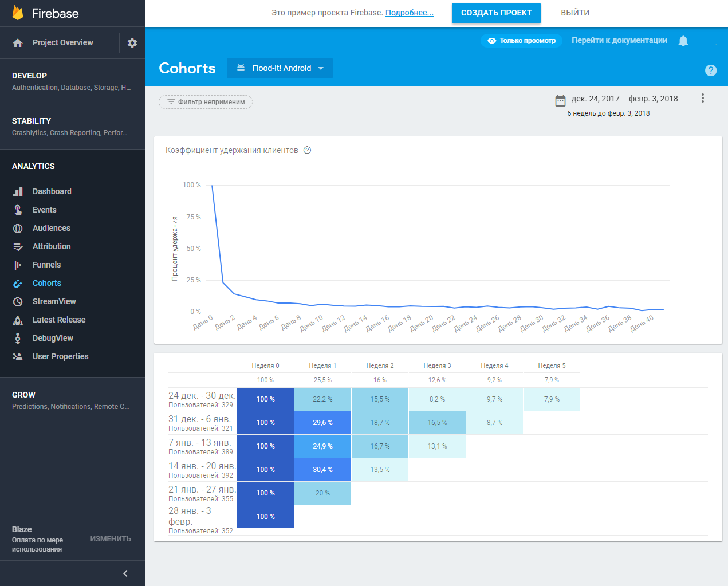Select the Funnels icon

[x=19, y=265]
